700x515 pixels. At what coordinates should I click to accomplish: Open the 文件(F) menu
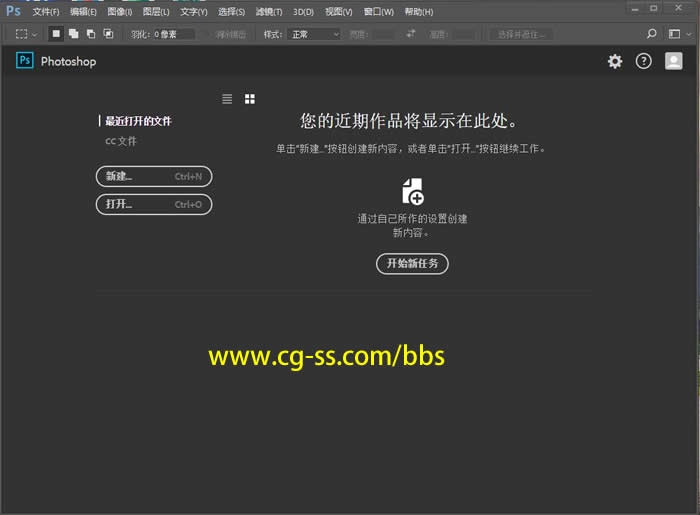[x=46, y=12]
